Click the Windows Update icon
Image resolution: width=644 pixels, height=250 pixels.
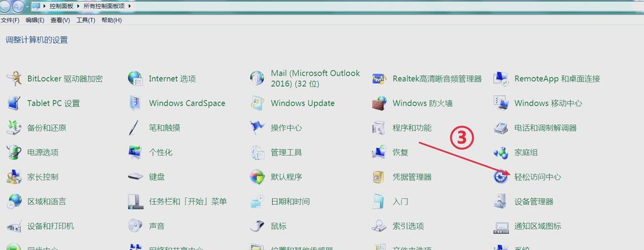pos(257,103)
